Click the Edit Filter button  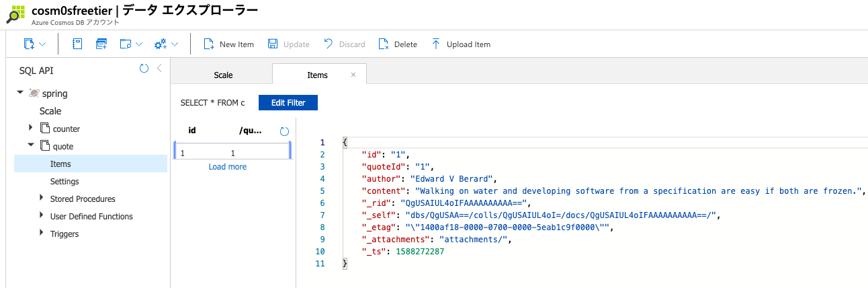(x=288, y=103)
